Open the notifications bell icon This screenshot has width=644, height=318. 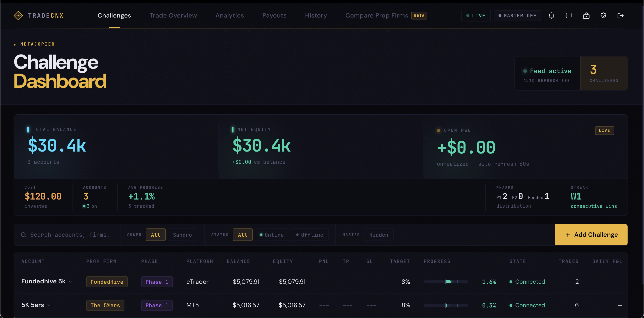[x=551, y=16]
